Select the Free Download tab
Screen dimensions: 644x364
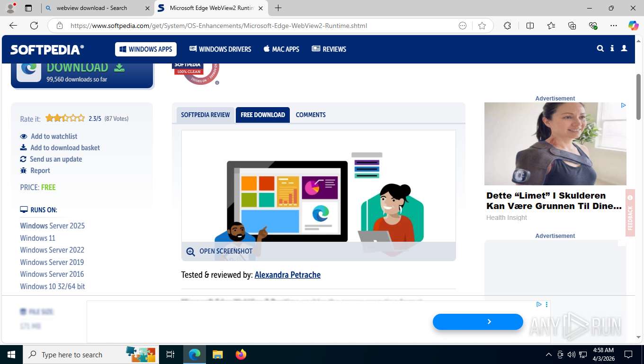tap(263, 115)
